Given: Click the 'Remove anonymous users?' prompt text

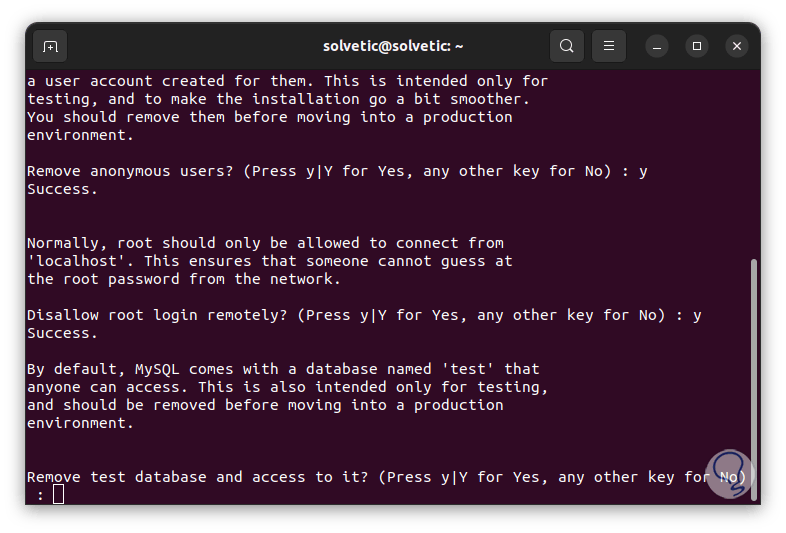Looking at the screenshot, I should pos(135,171).
